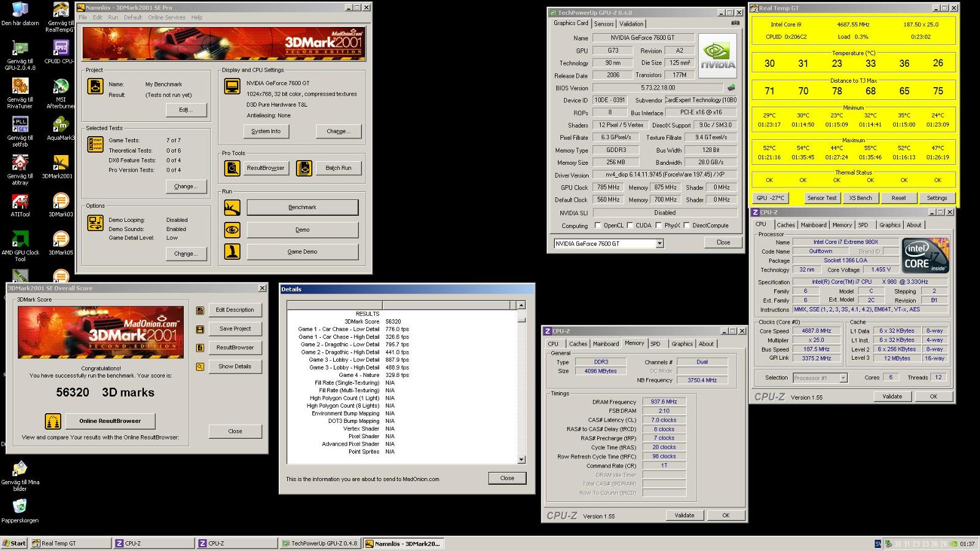This screenshot has height=551, width=980.
Task: Open the Help menu in 3DMark2001
Action: pos(197,17)
